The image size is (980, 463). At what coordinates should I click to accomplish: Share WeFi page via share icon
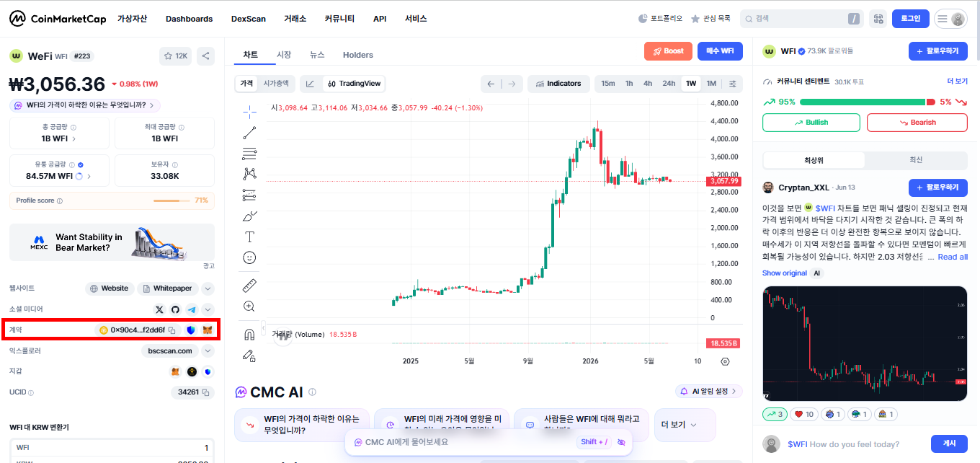coord(205,56)
